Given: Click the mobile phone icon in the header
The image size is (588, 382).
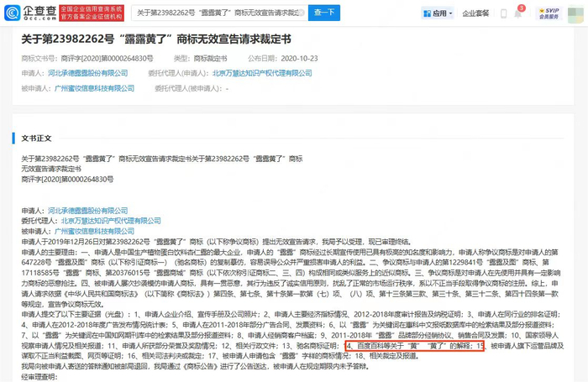Looking at the screenshot, I should click(504, 14).
